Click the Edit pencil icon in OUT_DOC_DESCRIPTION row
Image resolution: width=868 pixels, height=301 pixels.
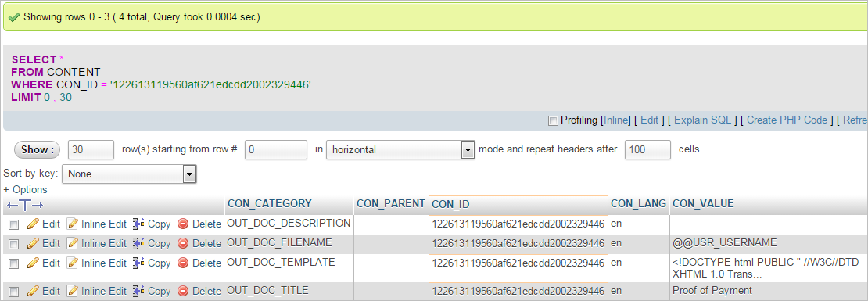pyautogui.click(x=33, y=224)
